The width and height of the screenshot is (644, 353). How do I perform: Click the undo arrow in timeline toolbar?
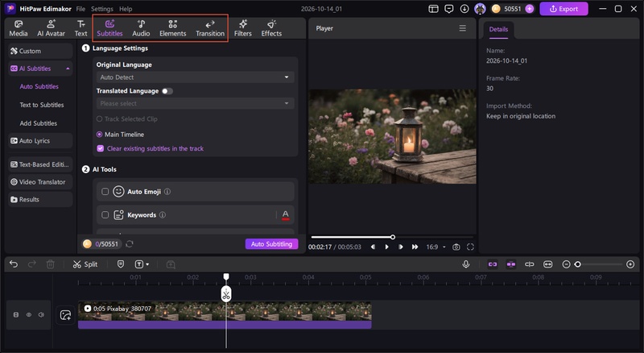tap(14, 264)
